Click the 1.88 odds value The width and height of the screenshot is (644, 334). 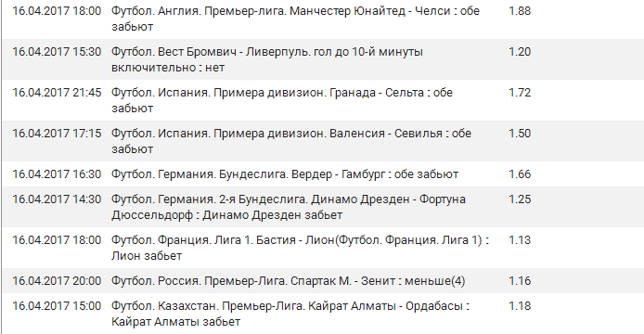[520, 11]
